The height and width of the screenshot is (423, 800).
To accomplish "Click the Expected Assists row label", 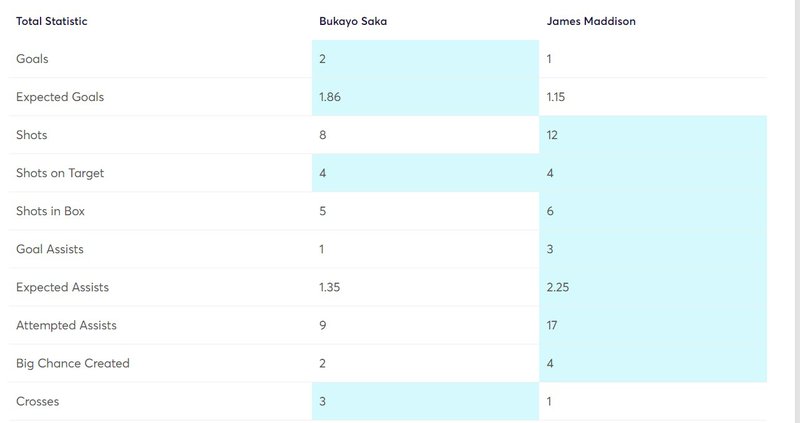I will point(62,287).
